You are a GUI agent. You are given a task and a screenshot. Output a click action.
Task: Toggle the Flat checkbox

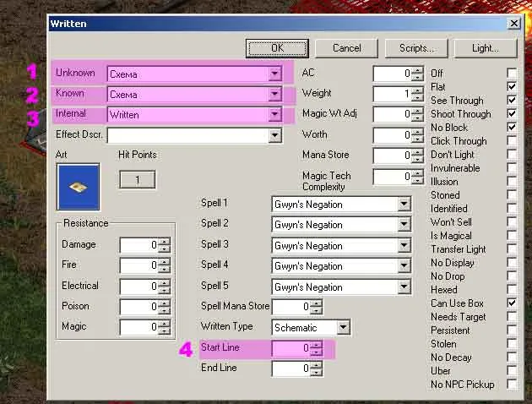pos(512,87)
